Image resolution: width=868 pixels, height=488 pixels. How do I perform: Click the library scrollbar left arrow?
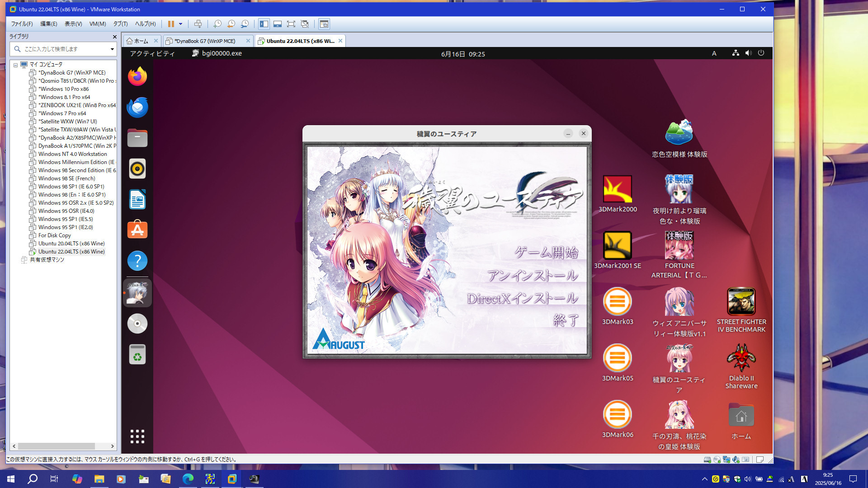tap(14, 446)
